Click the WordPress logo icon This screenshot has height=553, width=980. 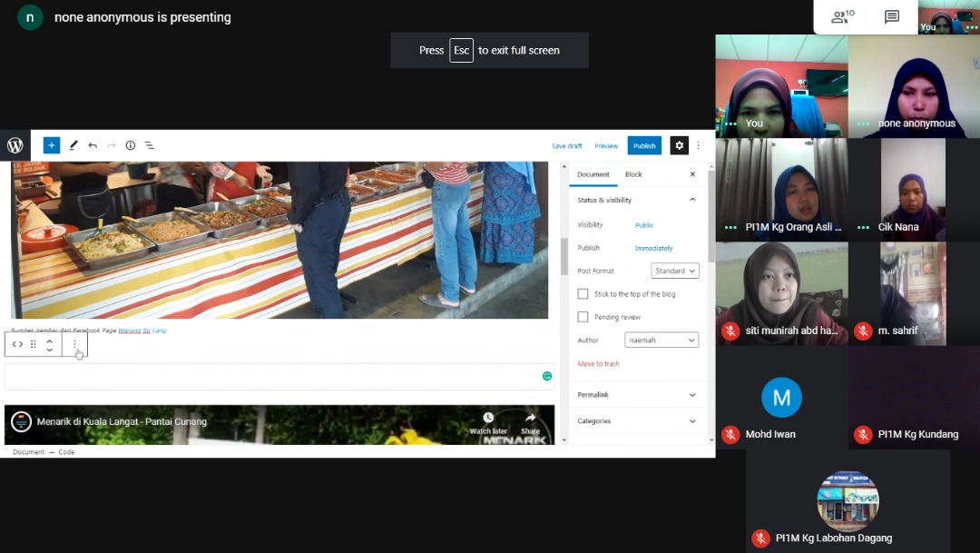15,145
